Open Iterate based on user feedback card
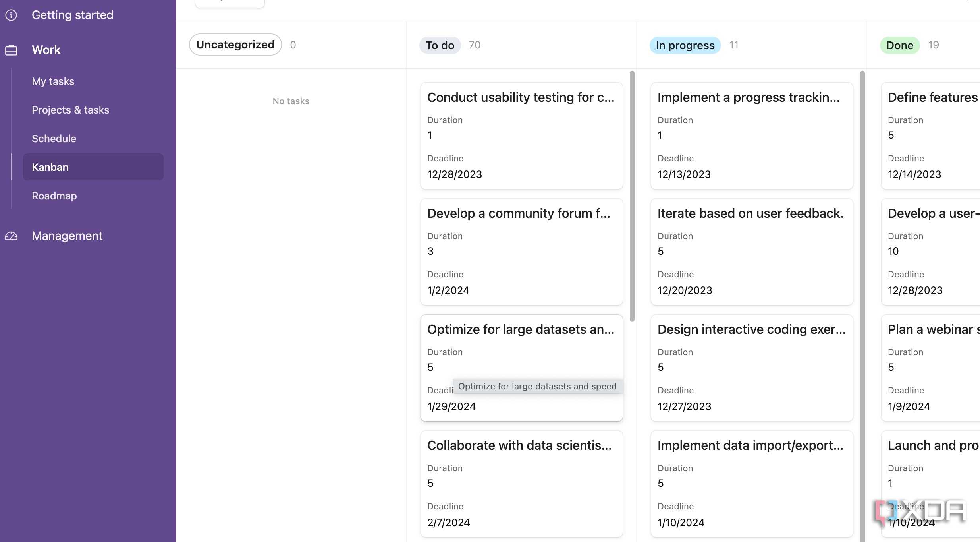The width and height of the screenshot is (980, 542). [x=752, y=252]
